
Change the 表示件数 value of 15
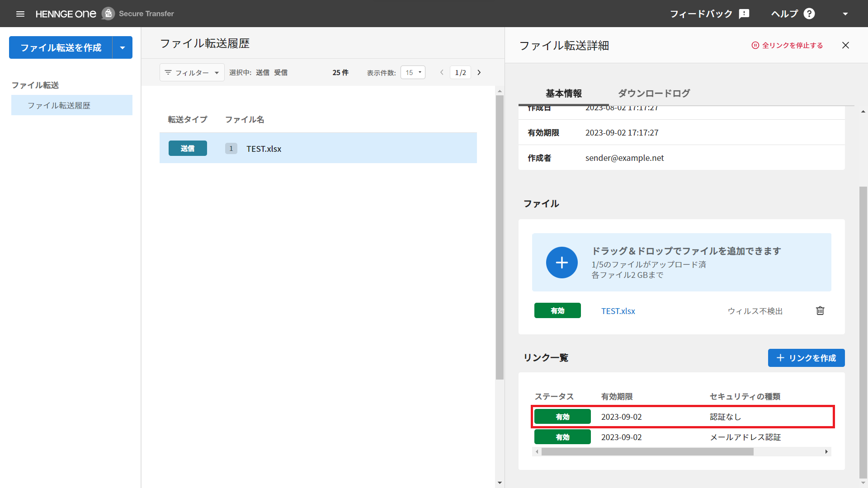tap(413, 72)
